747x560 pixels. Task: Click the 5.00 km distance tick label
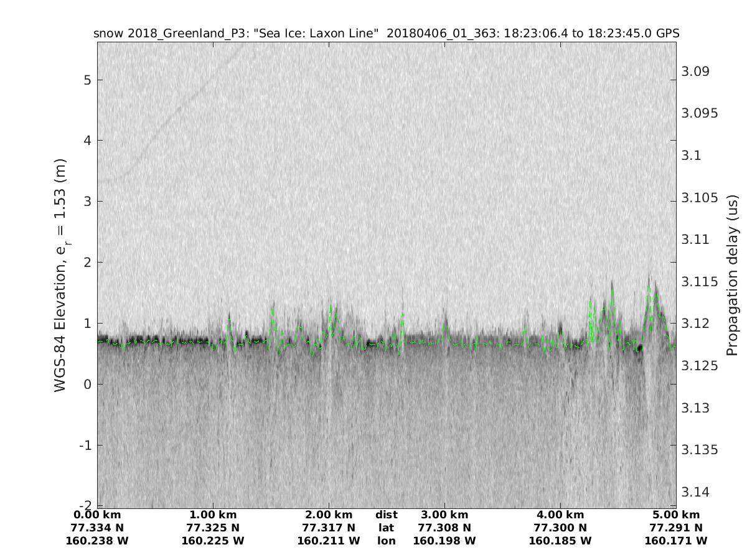(x=676, y=515)
